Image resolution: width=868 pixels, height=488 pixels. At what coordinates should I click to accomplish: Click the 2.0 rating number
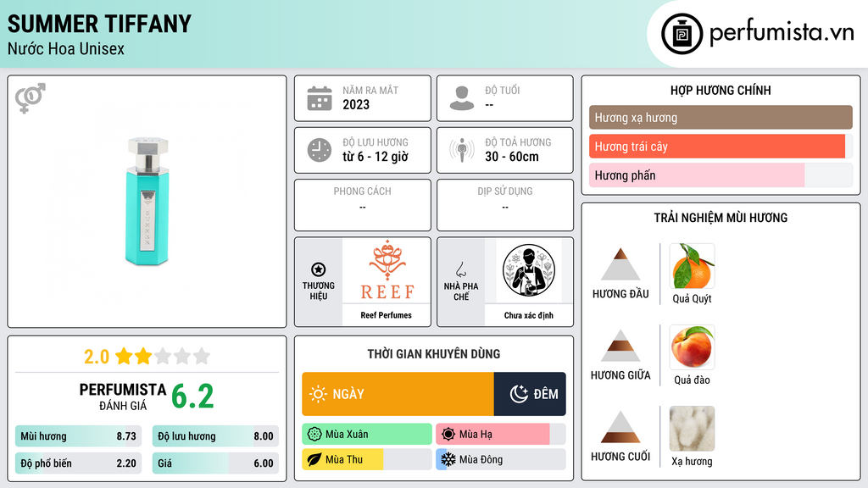click(x=97, y=357)
